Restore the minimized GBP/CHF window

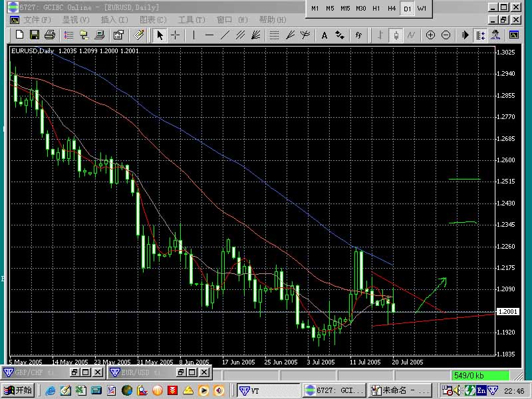tap(74, 372)
